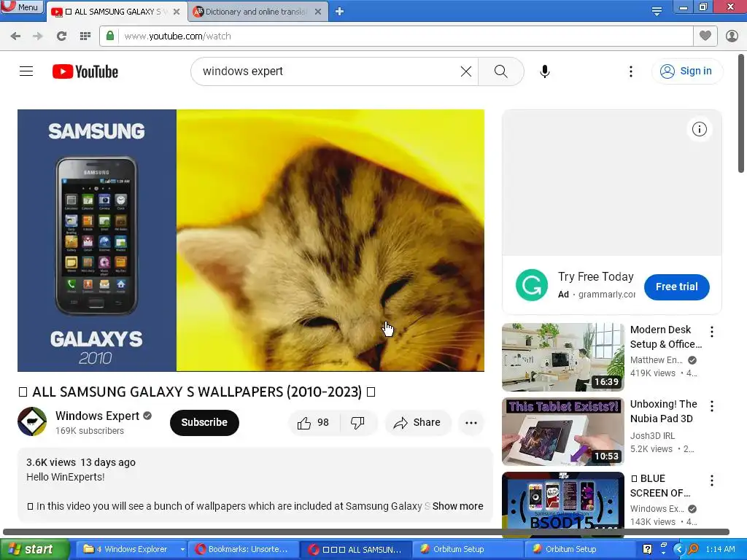Open a new browser tab

click(x=339, y=12)
